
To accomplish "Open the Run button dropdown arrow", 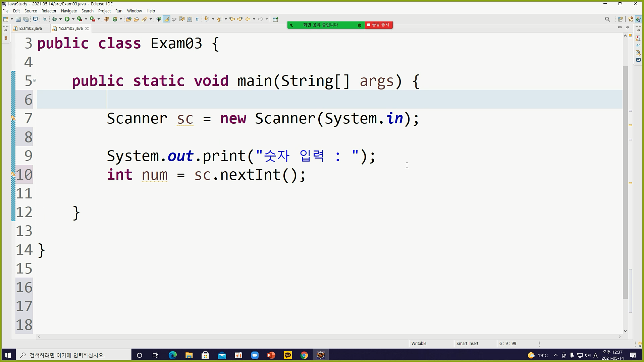I will point(73,19).
